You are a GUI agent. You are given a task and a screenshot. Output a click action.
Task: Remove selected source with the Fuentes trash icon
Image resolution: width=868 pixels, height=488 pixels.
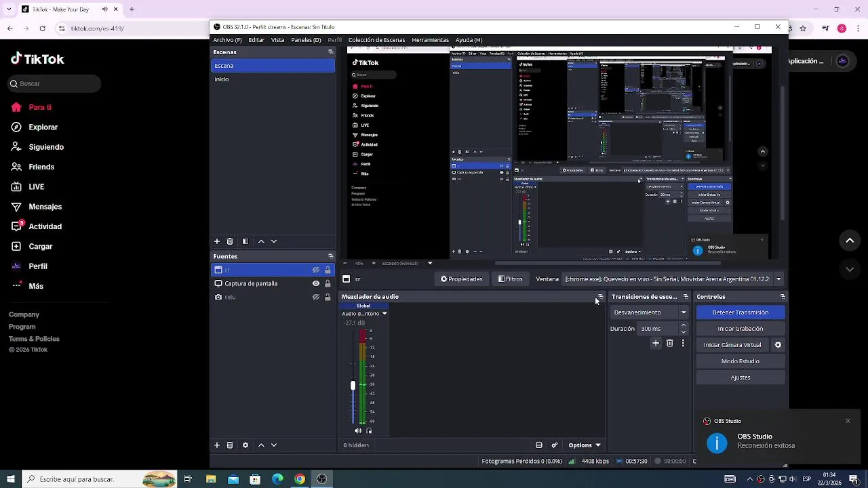[x=230, y=445]
